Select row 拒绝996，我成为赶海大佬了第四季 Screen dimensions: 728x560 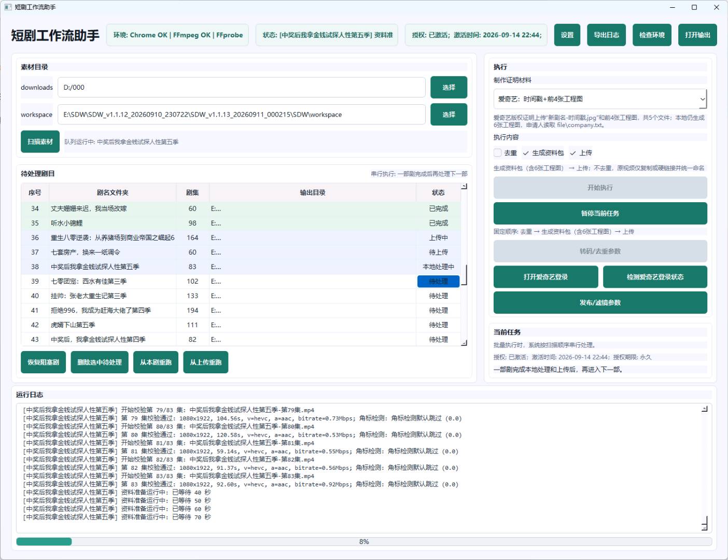[x=241, y=310]
